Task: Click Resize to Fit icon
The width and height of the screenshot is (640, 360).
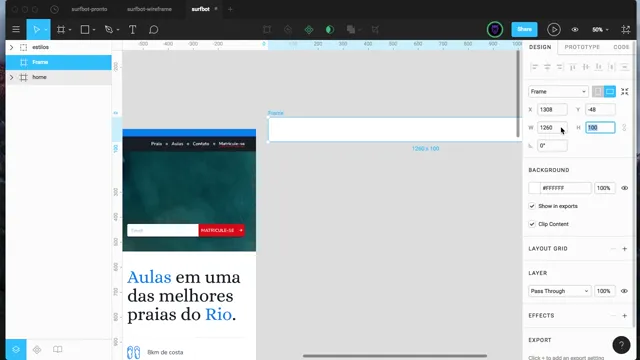Action: tap(624, 91)
